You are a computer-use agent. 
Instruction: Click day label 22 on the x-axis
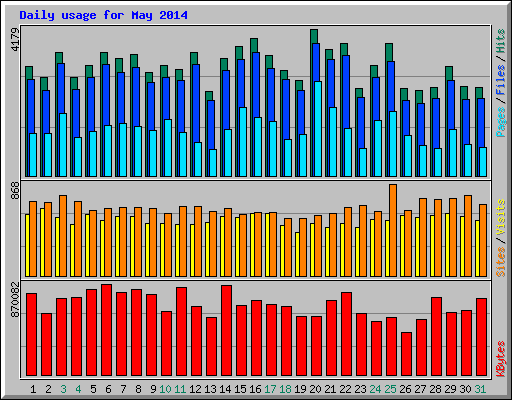[345, 389]
